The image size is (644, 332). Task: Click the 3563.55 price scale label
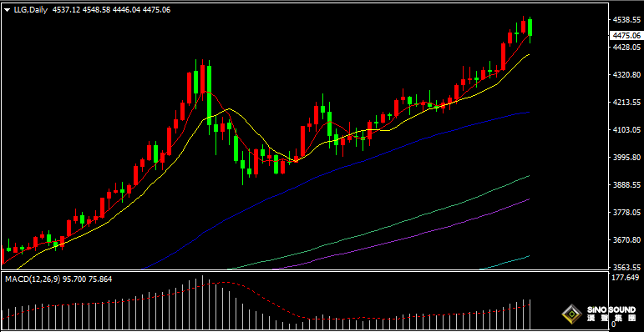(x=626, y=267)
